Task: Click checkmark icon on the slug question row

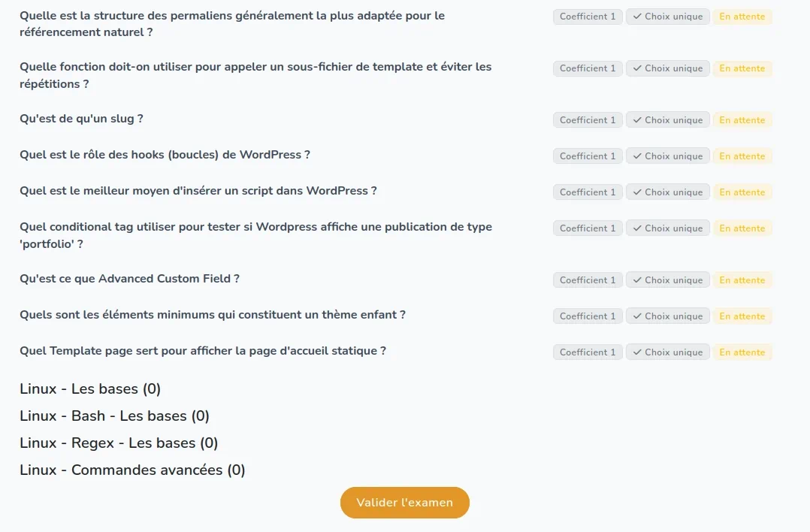Action: tap(637, 120)
